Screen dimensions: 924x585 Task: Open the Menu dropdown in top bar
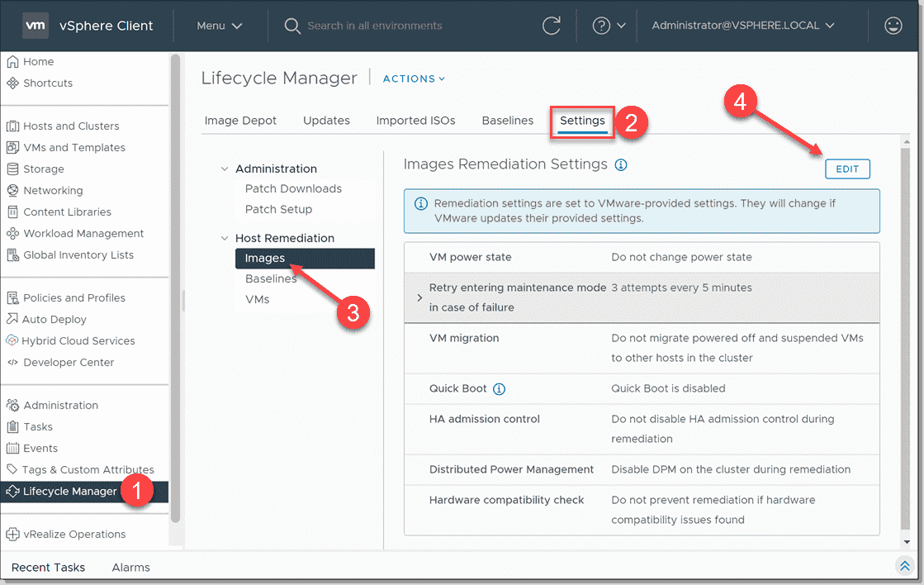click(219, 26)
